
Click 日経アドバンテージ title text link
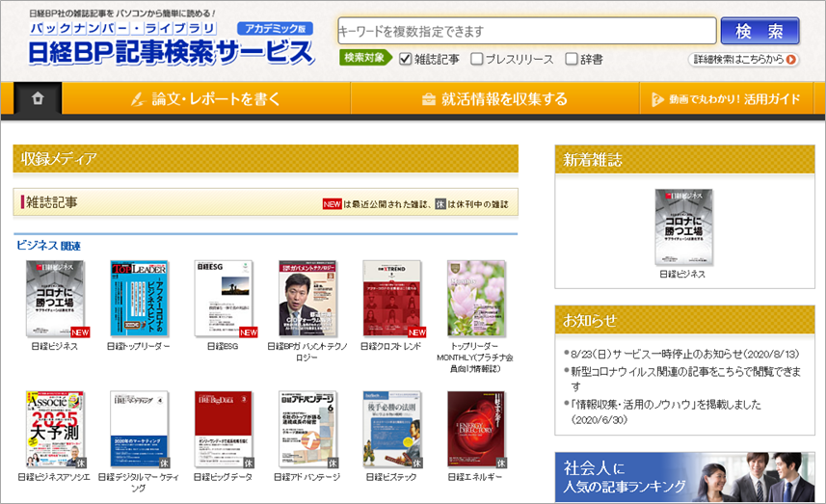pyautogui.click(x=307, y=477)
